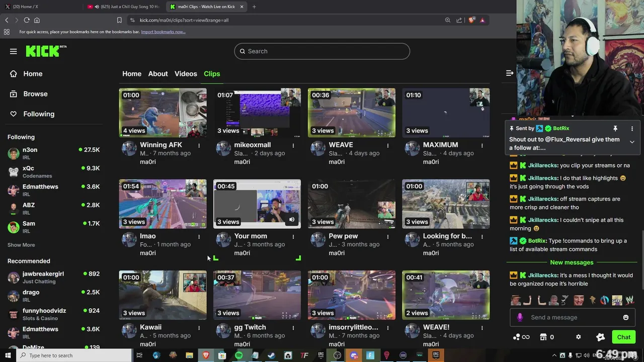
Task: Select the Clips tab
Action: [x=212, y=74]
